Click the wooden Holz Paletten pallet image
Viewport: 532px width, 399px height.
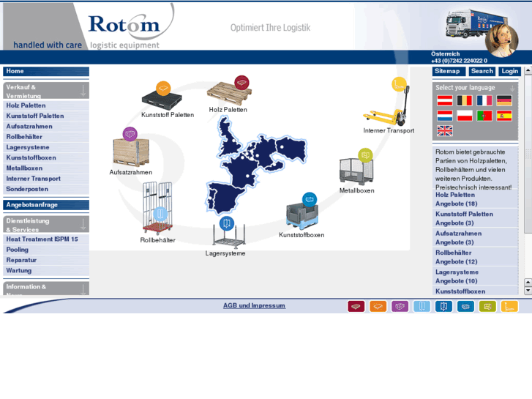coord(229,93)
